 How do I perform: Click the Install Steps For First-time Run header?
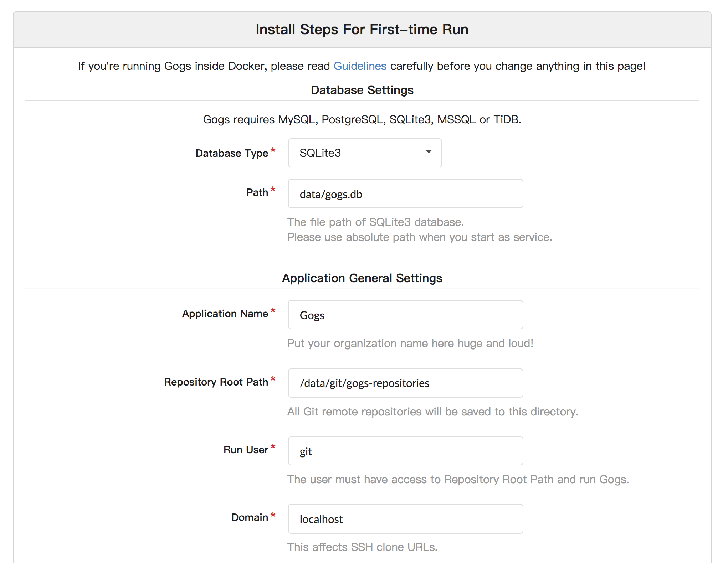[x=362, y=30]
